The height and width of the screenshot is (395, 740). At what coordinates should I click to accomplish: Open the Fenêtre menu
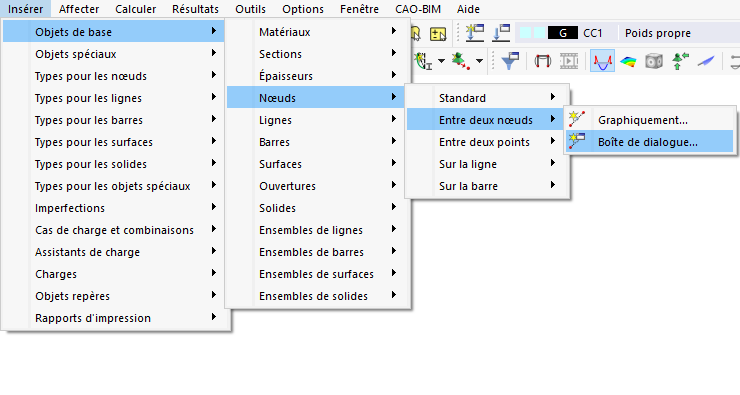click(360, 9)
